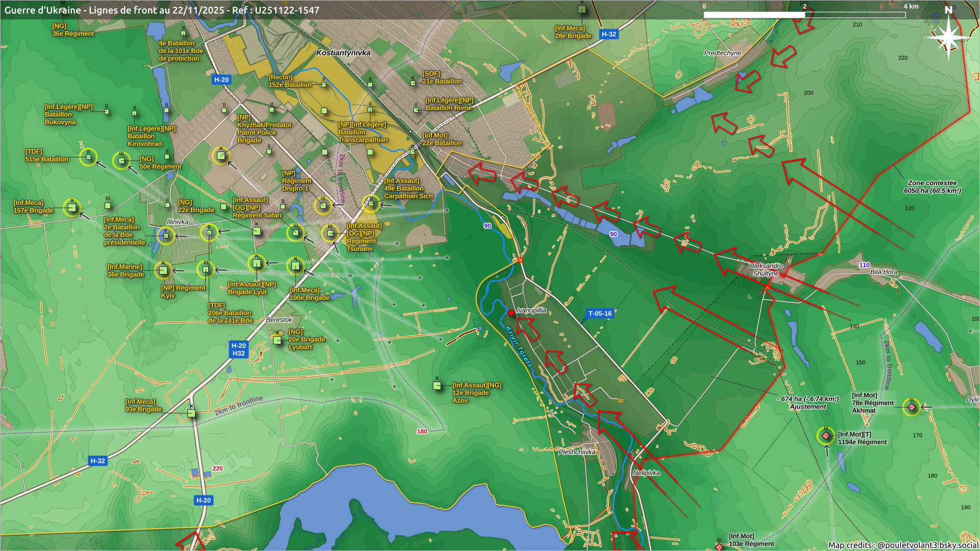
Task: Click the T-05-16 road label
Action: (599, 314)
